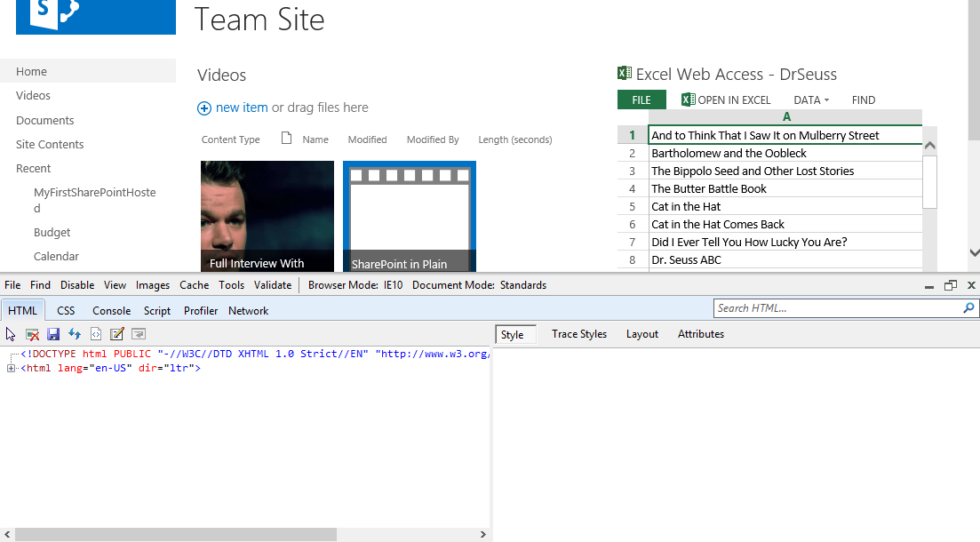Screen dimensions: 980x542
Task: Open the Full Interview With video thumbnail
Action: [267, 215]
